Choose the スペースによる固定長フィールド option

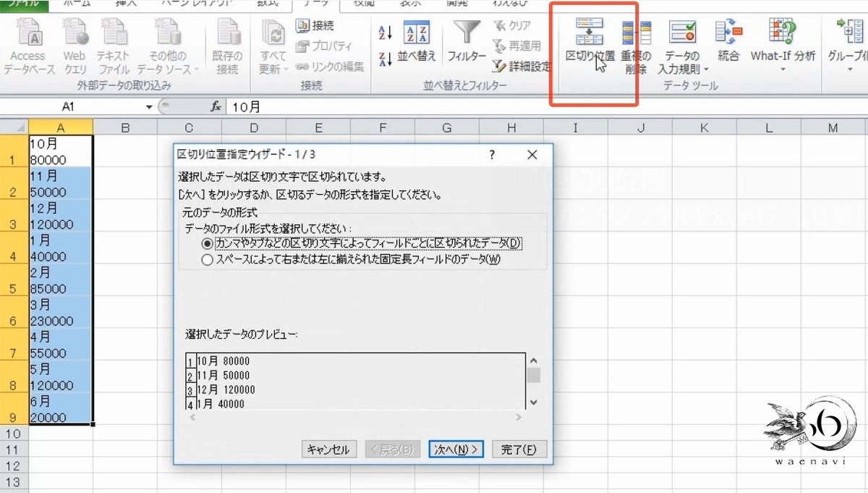pyautogui.click(x=208, y=258)
